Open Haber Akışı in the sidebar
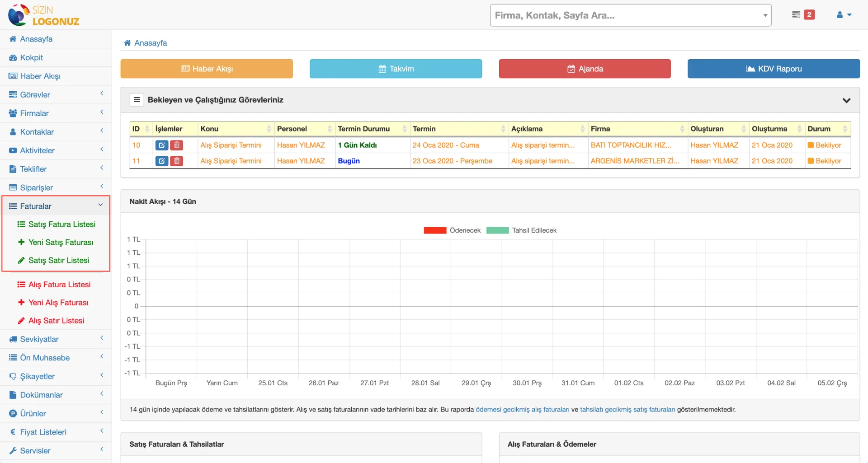This screenshot has width=868, height=463. (56, 76)
